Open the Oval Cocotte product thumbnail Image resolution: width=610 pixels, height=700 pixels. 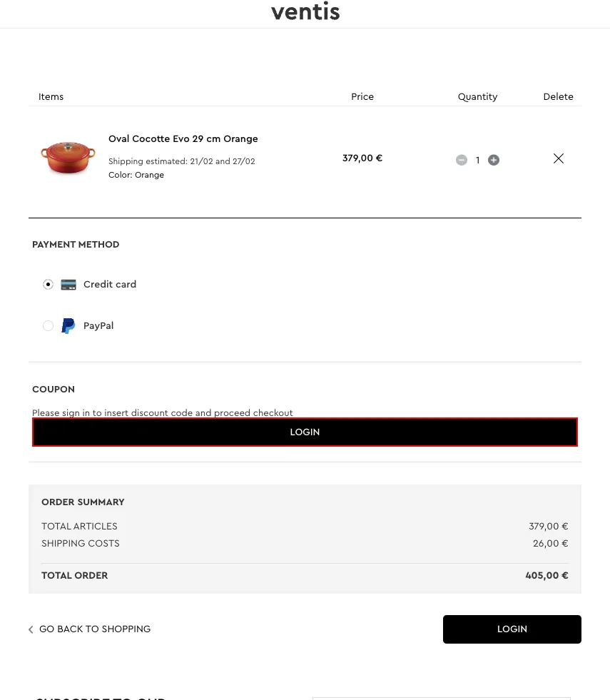(x=68, y=158)
